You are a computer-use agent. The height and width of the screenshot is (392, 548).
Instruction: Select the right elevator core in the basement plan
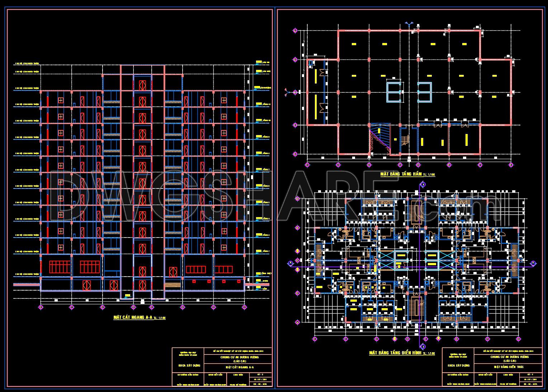(x=425, y=92)
